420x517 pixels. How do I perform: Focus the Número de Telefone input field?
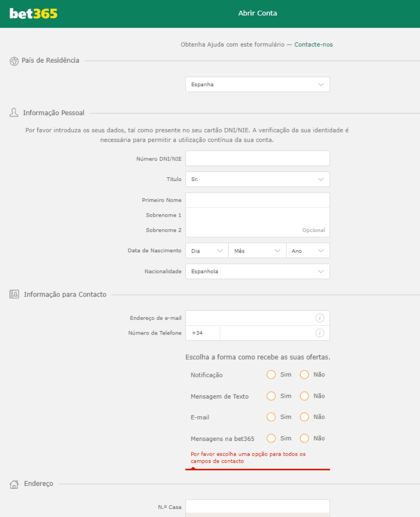(x=275, y=333)
